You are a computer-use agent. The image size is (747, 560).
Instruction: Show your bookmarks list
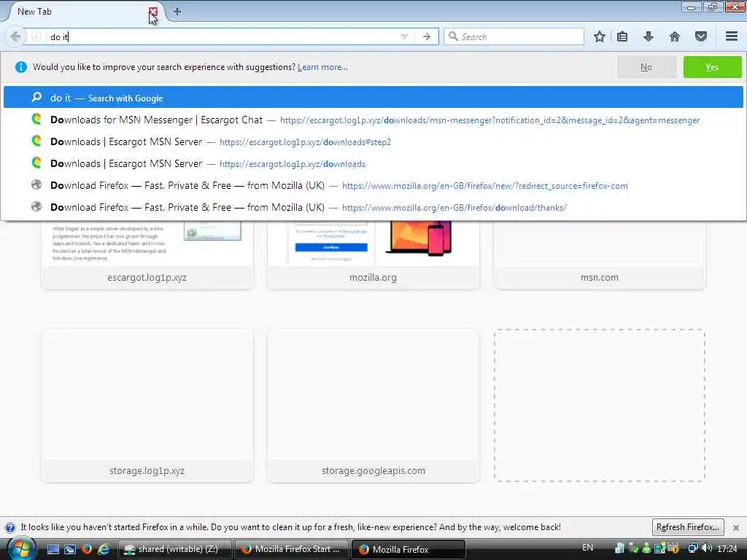[622, 36]
